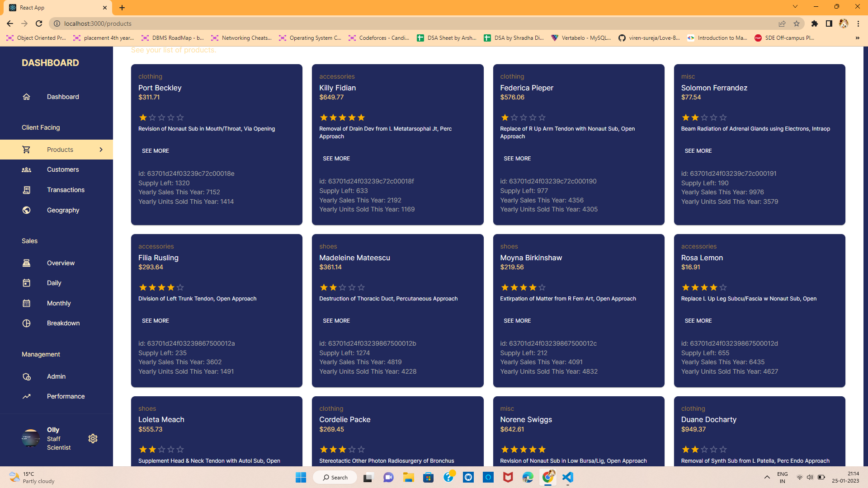Select the Customers people icon in sidebar
Image resolution: width=868 pixels, height=488 pixels.
(26, 169)
